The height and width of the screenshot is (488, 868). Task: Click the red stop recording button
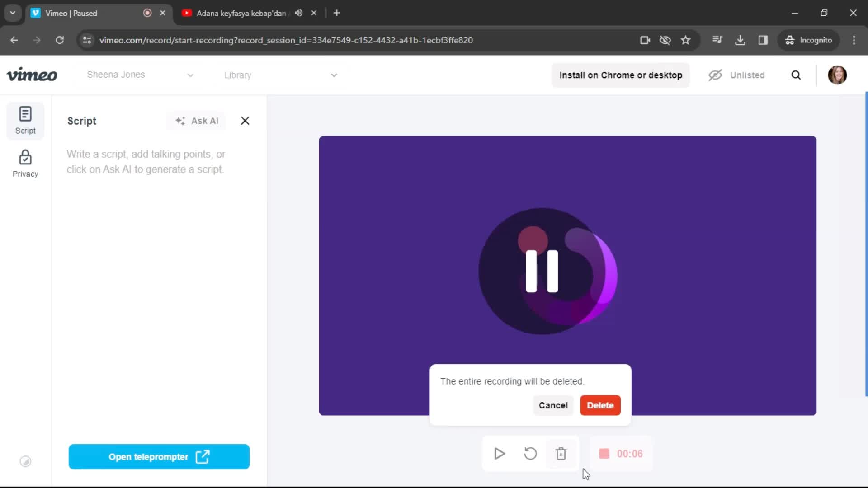[x=604, y=454]
